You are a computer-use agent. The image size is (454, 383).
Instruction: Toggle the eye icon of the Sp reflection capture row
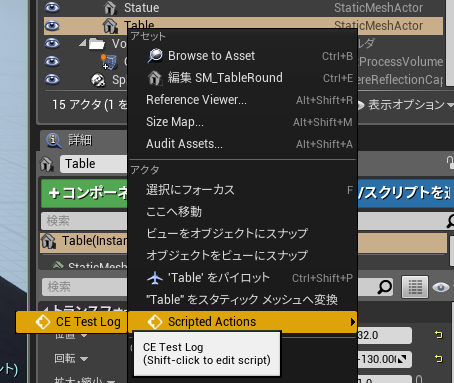click(x=52, y=79)
